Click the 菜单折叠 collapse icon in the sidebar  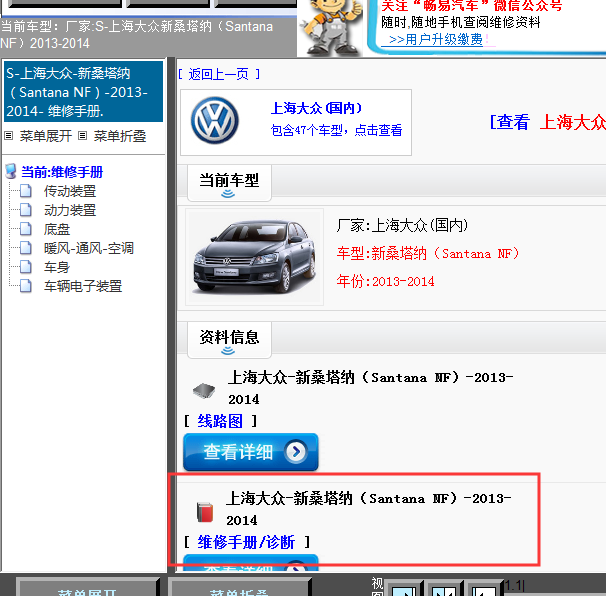tap(82, 136)
